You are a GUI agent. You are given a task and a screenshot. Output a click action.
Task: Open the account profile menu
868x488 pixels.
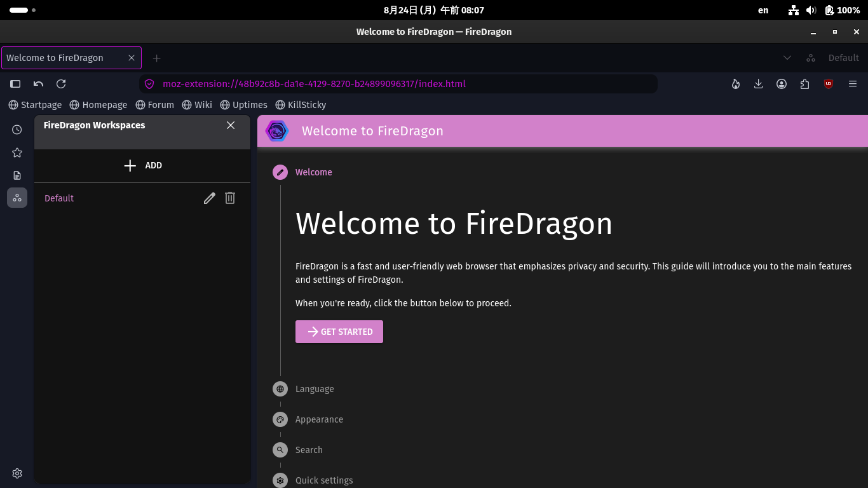pyautogui.click(x=782, y=84)
